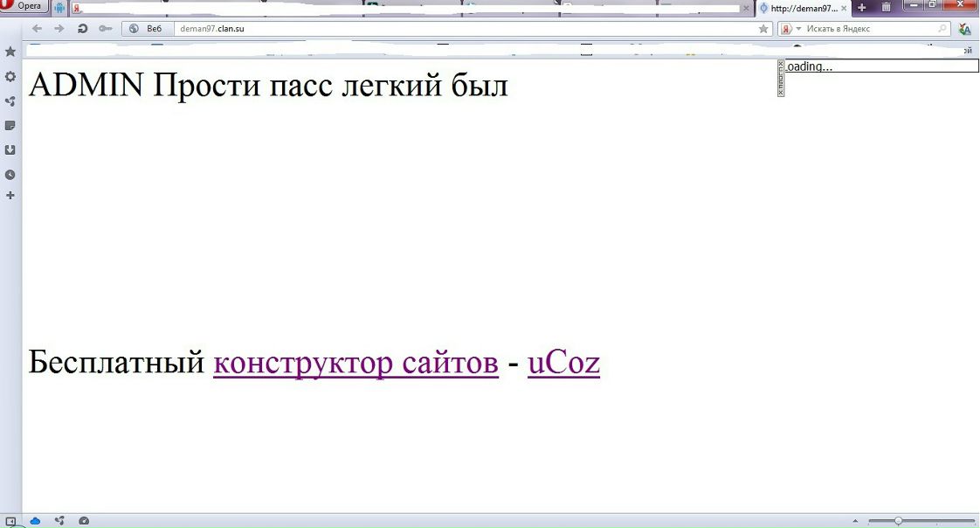Viewport: 980px width, 528px height.
Task: Open the History clock panel in sidebar
Action: tap(10, 174)
